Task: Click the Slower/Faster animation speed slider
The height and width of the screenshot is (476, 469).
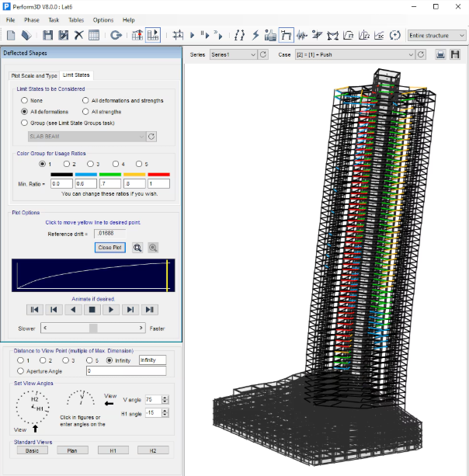Action: click(x=93, y=328)
